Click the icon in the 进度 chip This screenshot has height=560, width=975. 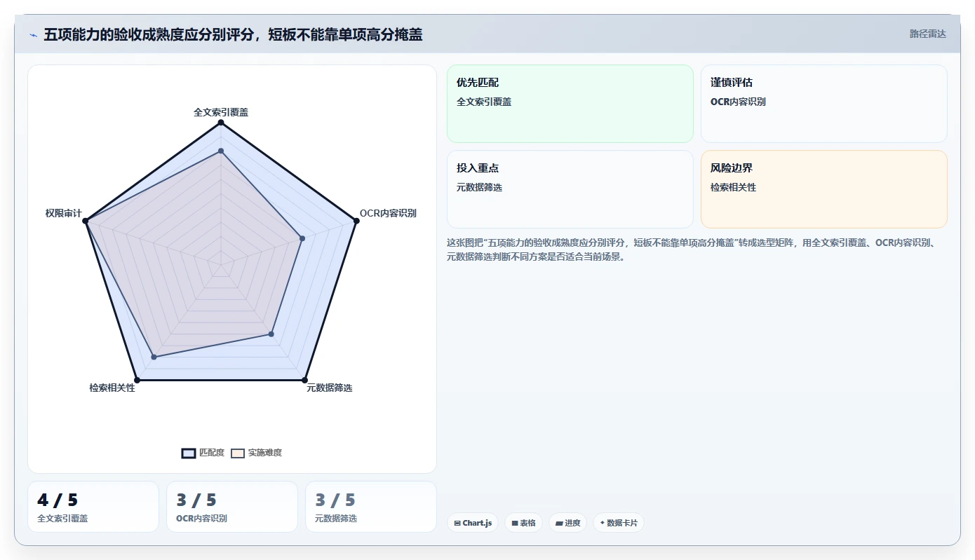[x=559, y=524]
